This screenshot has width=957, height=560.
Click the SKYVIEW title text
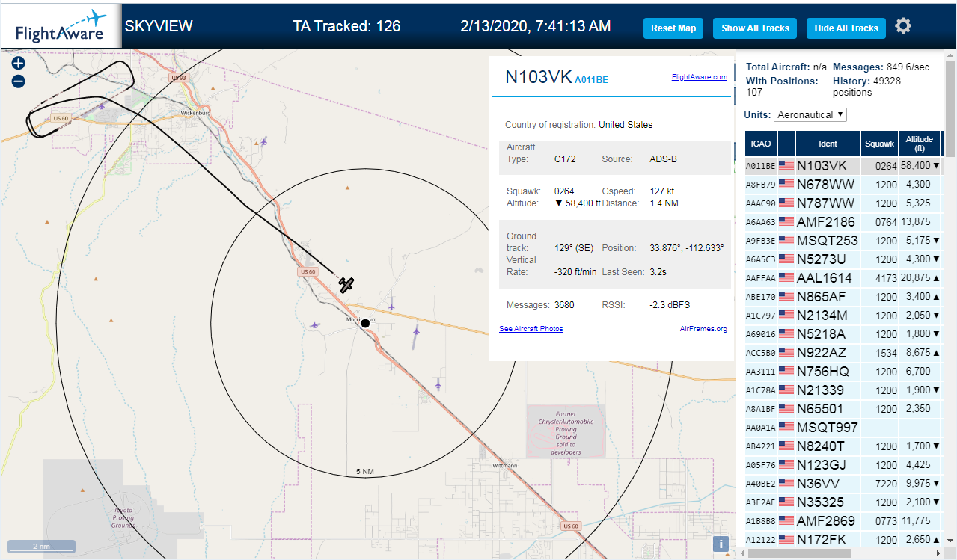[159, 26]
